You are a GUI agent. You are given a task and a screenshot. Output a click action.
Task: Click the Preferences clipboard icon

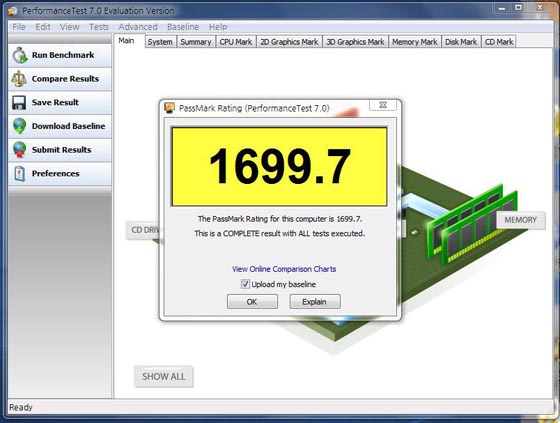click(x=19, y=174)
